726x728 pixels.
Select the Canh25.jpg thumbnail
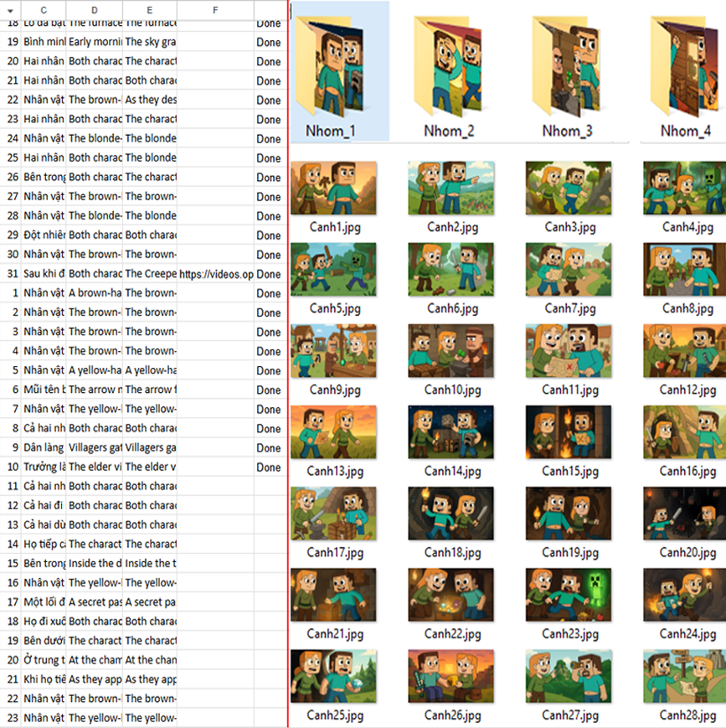pos(333,676)
